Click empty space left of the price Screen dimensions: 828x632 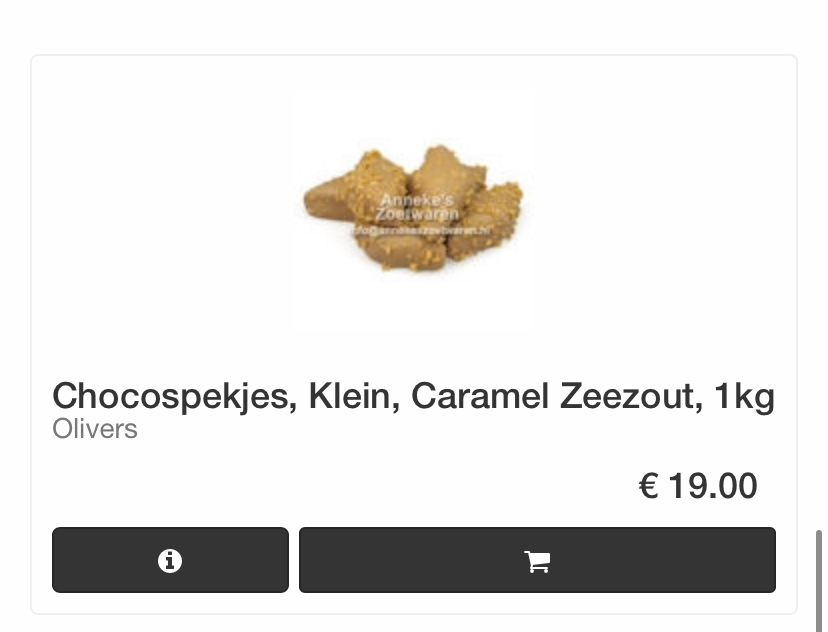tap(343, 486)
